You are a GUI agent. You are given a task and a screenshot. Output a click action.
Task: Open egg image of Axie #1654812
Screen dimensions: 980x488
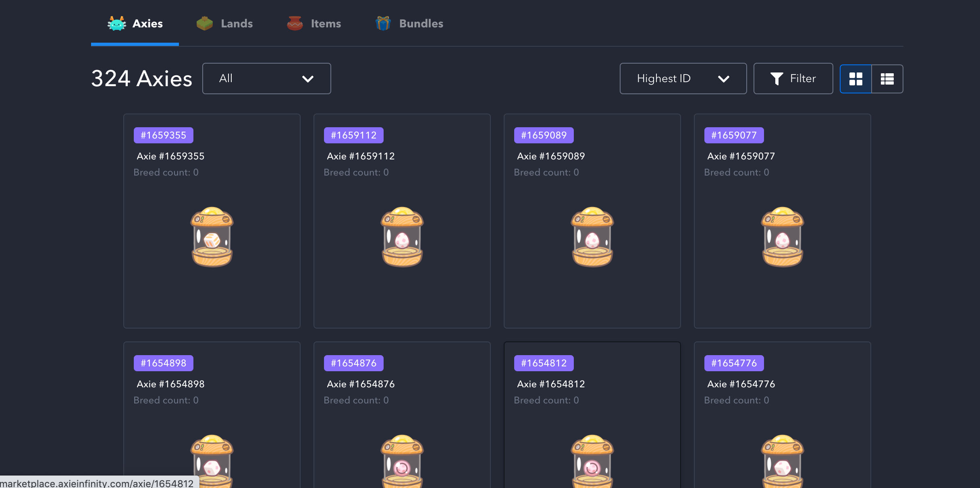[592, 461]
